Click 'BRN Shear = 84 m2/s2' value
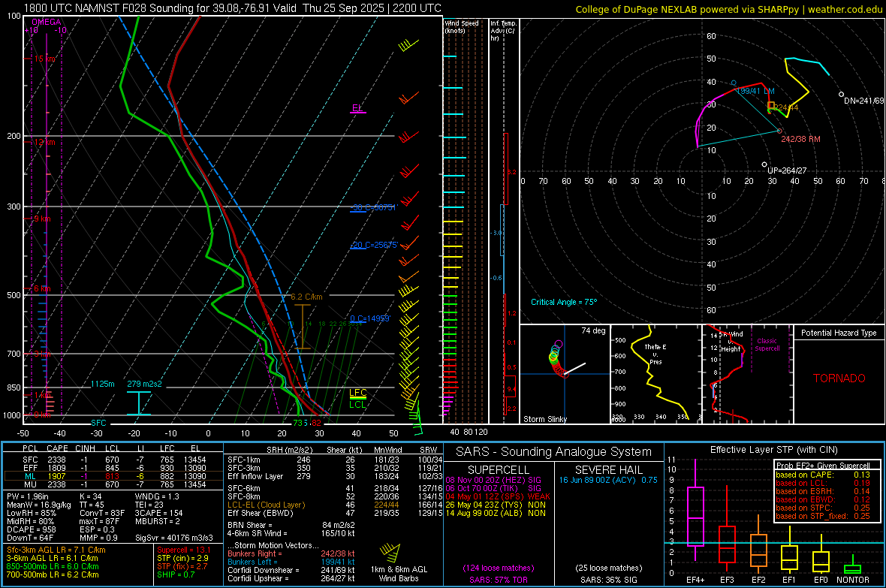Image resolution: width=886 pixels, height=588 pixels. pyautogui.click(x=291, y=525)
